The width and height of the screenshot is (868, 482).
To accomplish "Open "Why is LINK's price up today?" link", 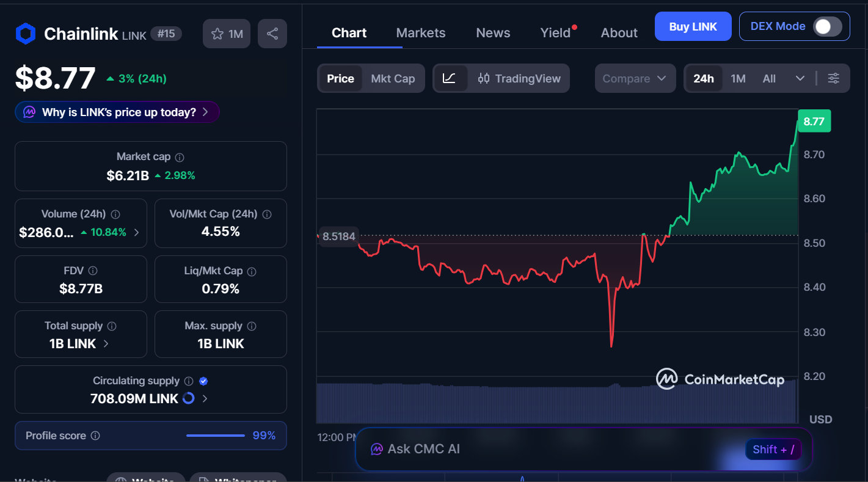I will click(116, 112).
